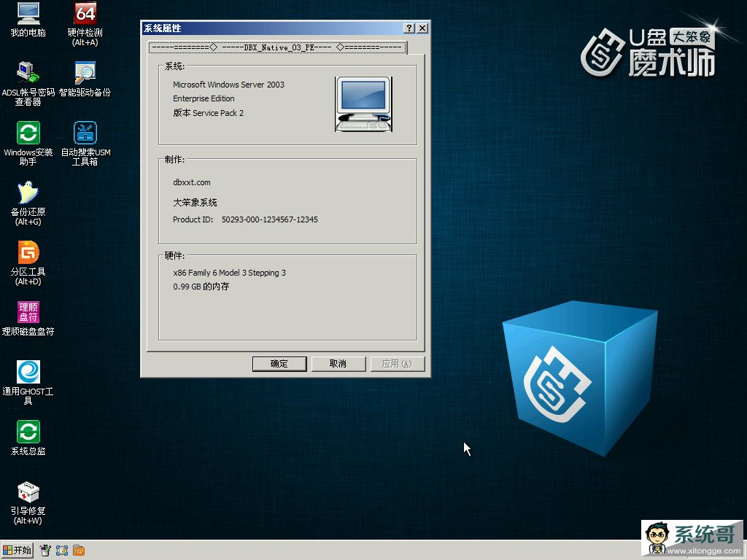747x560 pixels.
Task: Click the screen capture quick launch icon
Action: click(62, 551)
